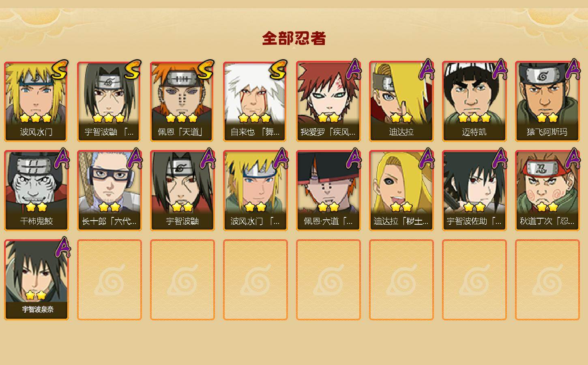The width and height of the screenshot is (588, 365).
Task: Choose the 宇智波佐助 ninja card
Action: [x=474, y=191]
